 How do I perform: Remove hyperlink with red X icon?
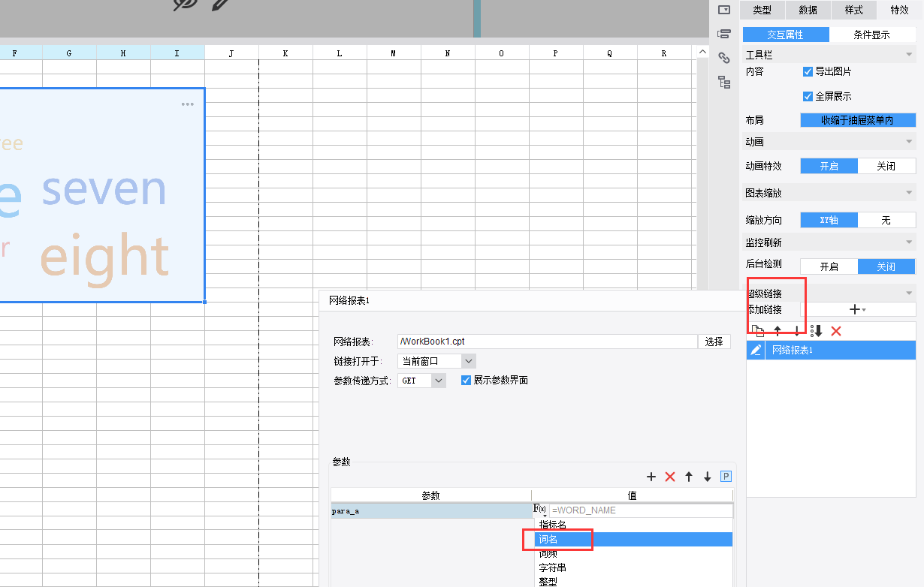(836, 331)
